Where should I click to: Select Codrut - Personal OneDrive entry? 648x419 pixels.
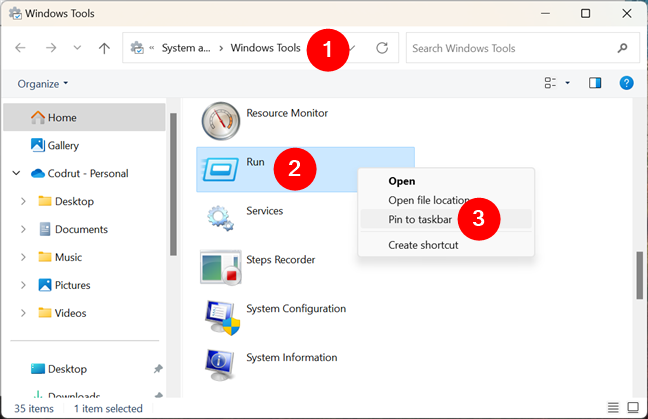pos(88,173)
